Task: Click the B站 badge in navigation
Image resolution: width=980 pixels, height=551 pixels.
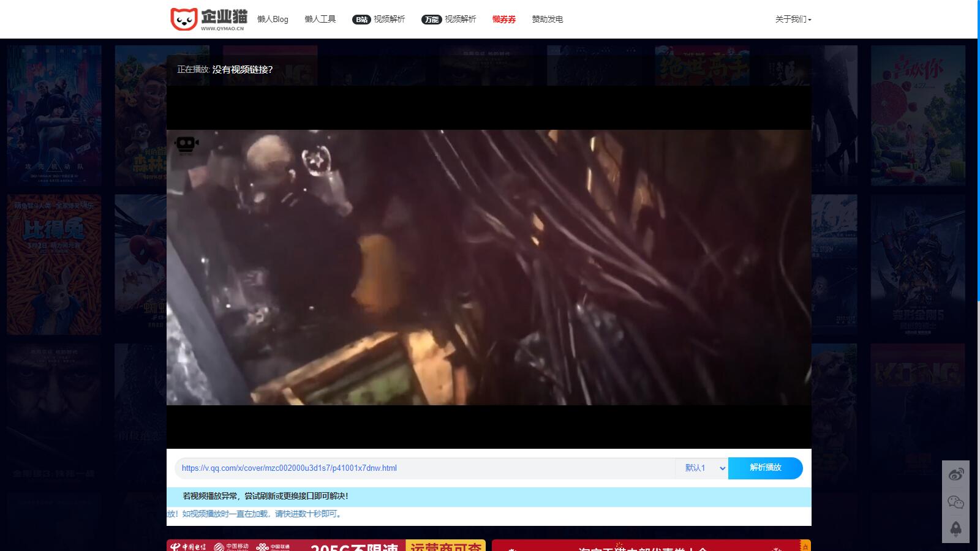Action: click(x=361, y=20)
